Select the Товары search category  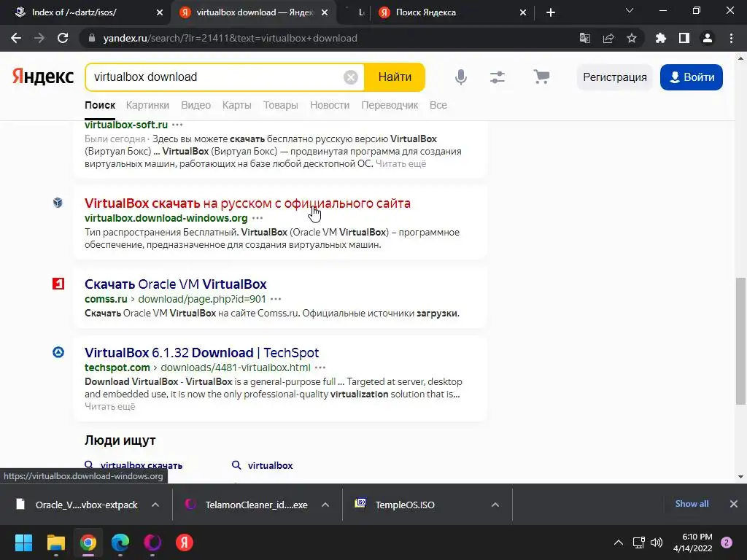click(281, 105)
